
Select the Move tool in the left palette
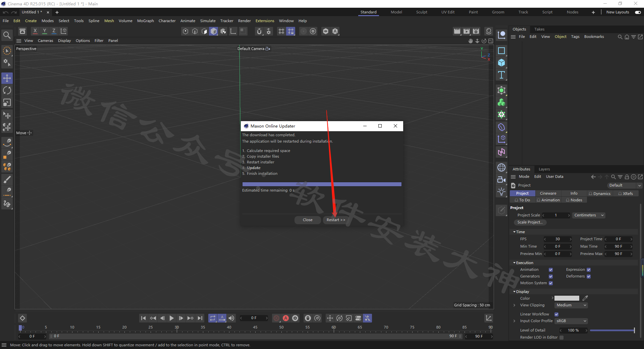coord(7,78)
